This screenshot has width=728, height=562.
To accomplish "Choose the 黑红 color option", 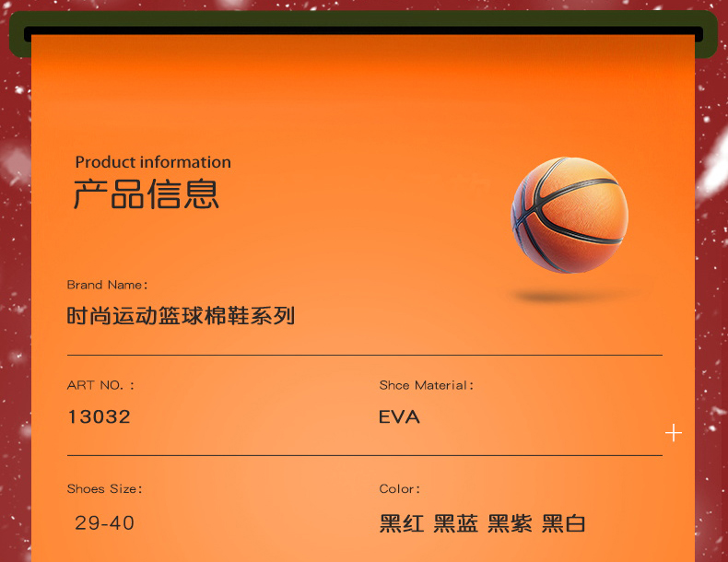I will point(402,524).
